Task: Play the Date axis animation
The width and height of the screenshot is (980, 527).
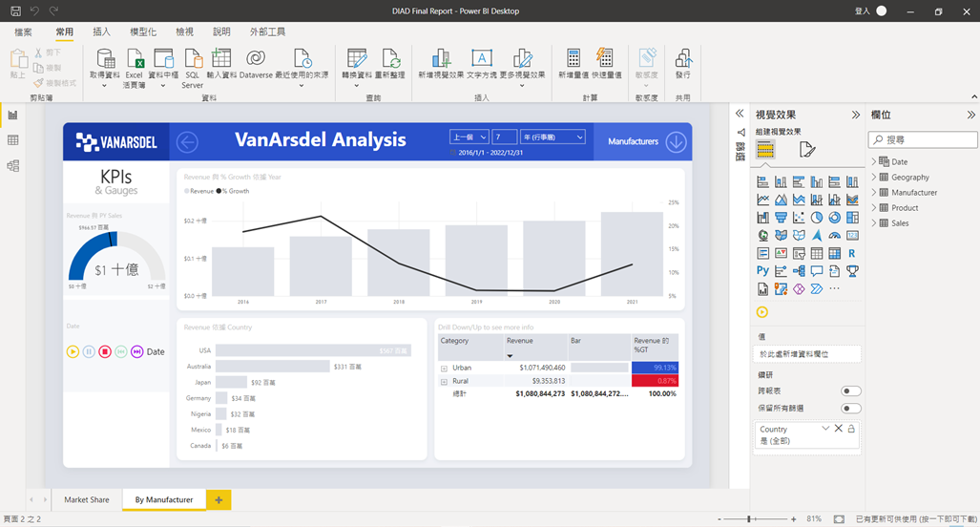Action: (73, 352)
